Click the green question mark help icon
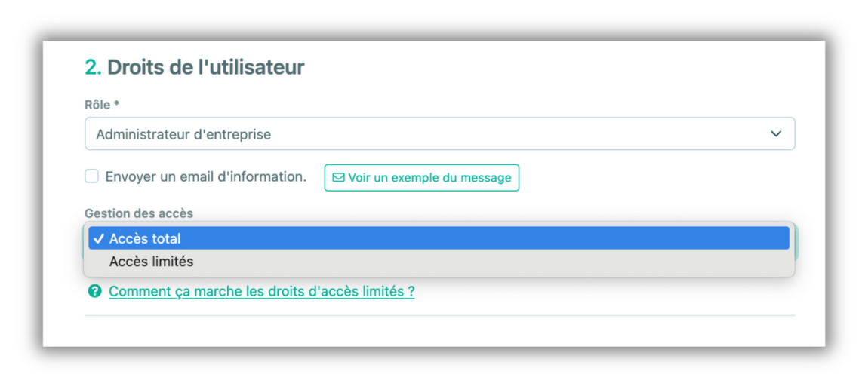Image resolution: width=868 pixels, height=377 pixels. click(x=94, y=291)
